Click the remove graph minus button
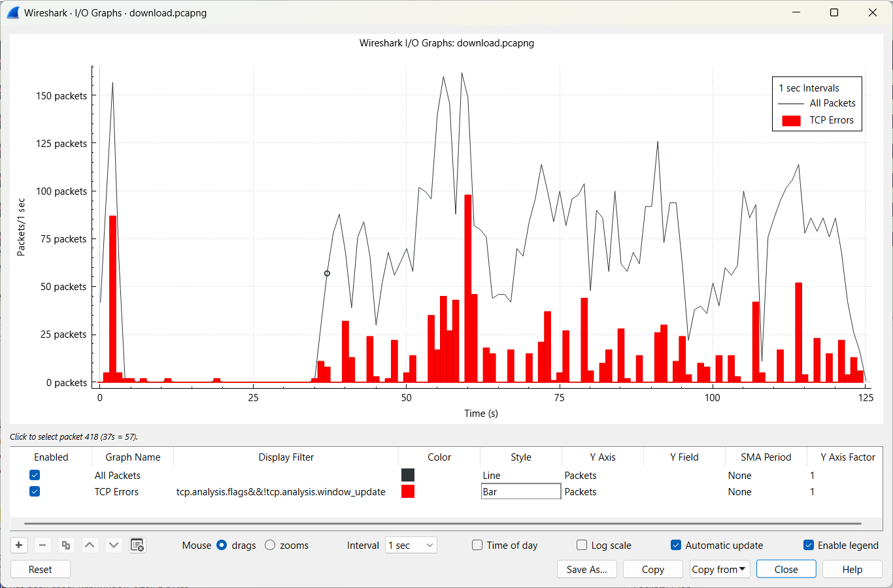 (x=42, y=545)
